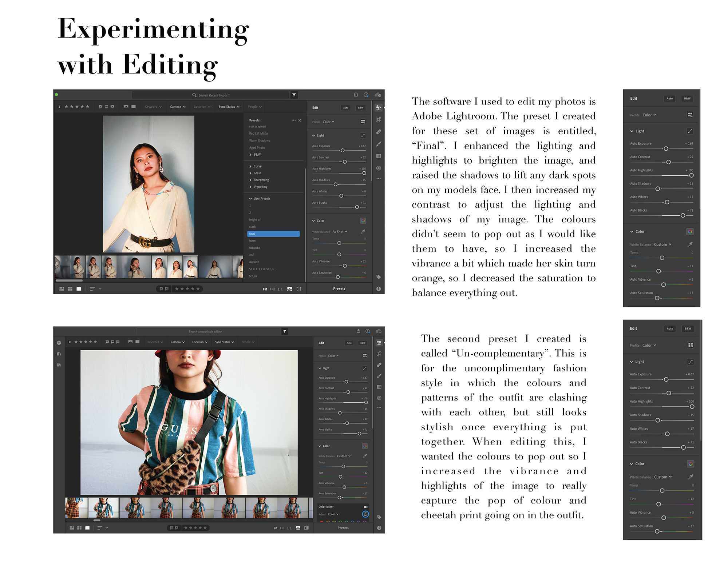This screenshot has width=728, height=562.
Task: Open Profile Color dropdown in top Lightroom window
Action: coord(328,122)
